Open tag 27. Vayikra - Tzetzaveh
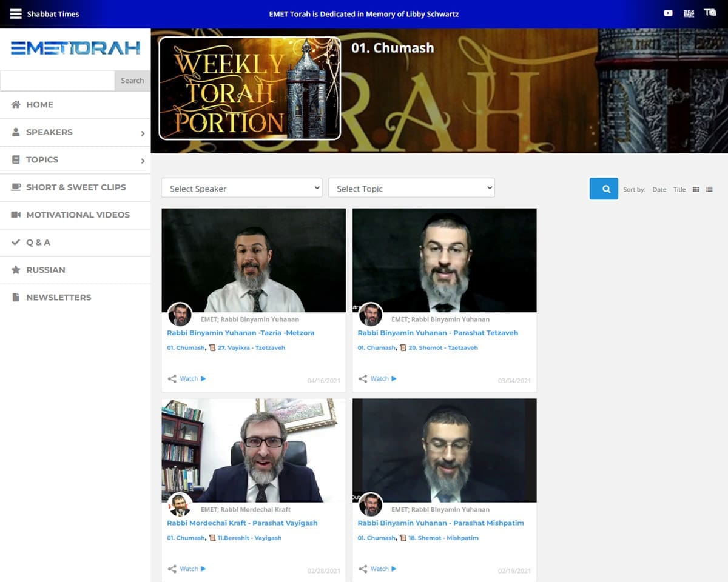728x582 pixels. 251,348
